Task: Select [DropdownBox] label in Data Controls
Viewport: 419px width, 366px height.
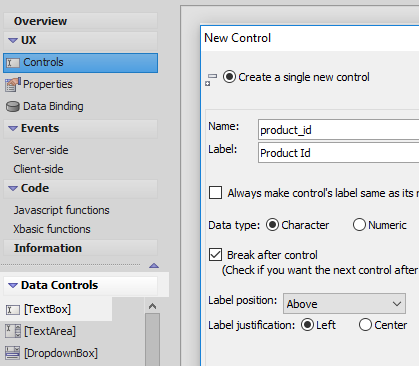Action: coord(61,353)
